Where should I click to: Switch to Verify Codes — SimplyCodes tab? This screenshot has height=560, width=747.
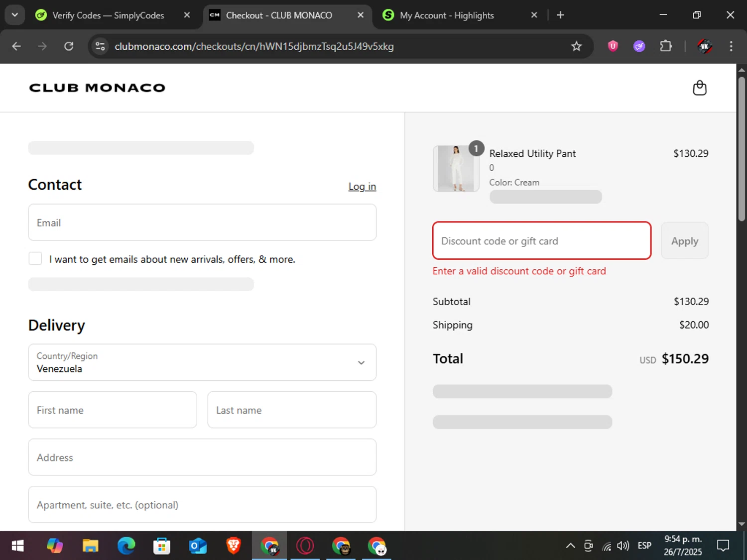(x=108, y=15)
